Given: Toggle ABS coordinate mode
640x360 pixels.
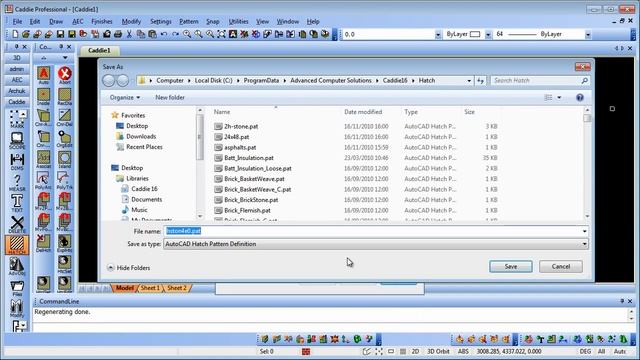Looking at the screenshot, I should [463, 351].
